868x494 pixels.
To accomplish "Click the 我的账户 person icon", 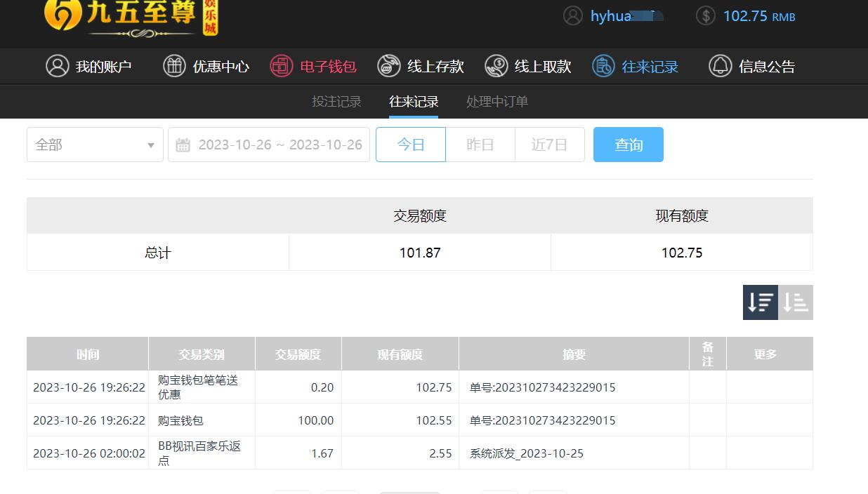I will 57,67.
